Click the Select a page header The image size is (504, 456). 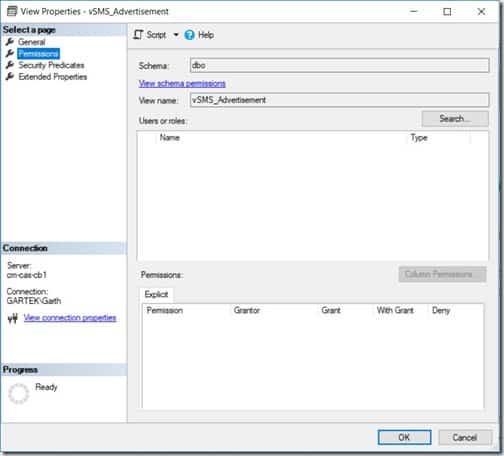tap(64, 30)
